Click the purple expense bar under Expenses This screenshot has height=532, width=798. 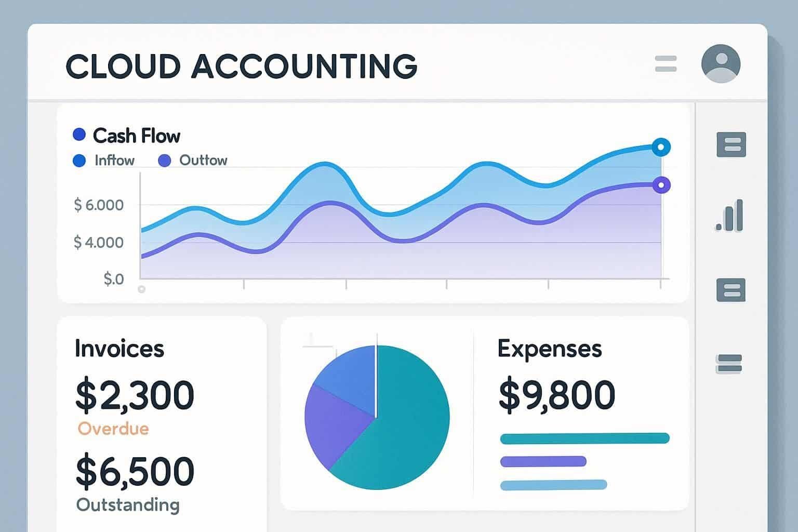(543, 461)
